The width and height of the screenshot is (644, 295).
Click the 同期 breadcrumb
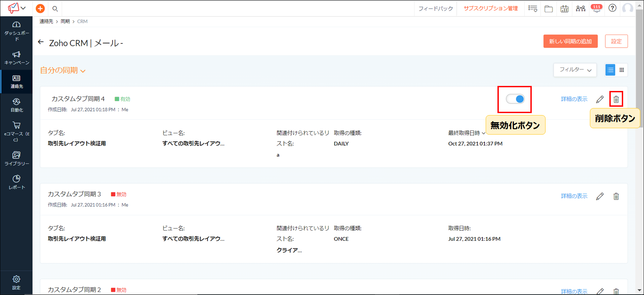click(x=65, y=21)
